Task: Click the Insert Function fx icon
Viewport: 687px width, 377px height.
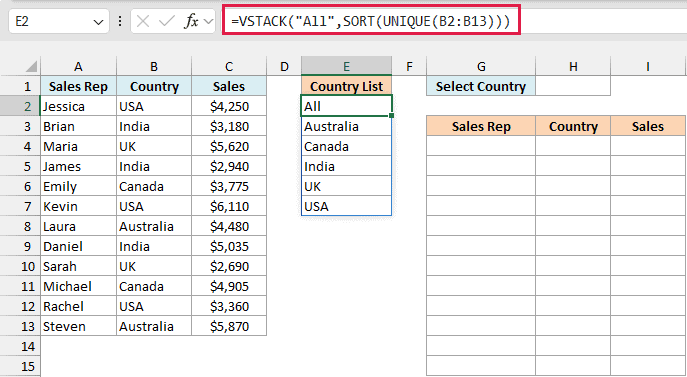Action: coord(191,21)
